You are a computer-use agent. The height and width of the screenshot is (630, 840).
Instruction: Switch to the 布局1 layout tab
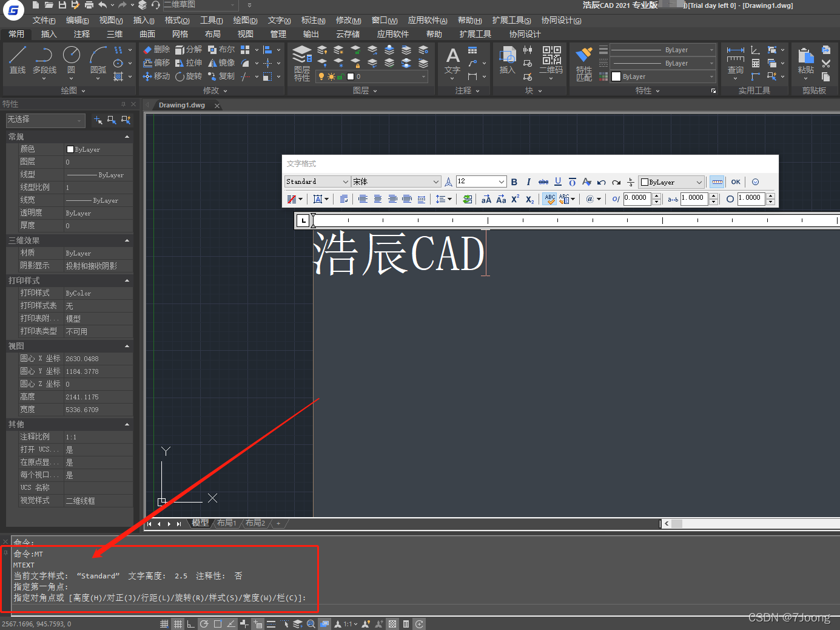coord(226,523)
